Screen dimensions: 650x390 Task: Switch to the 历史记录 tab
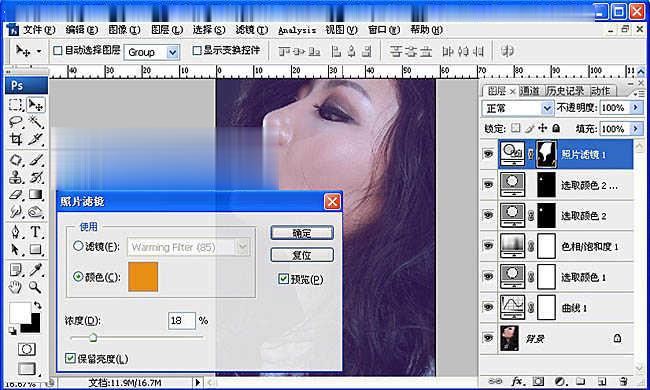[x=565, y=91]
